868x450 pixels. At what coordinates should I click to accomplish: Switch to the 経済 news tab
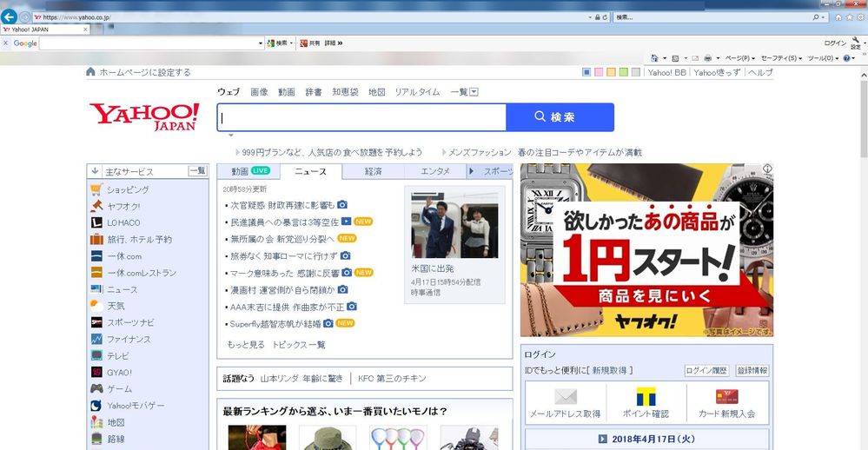(x=373, y=172)
